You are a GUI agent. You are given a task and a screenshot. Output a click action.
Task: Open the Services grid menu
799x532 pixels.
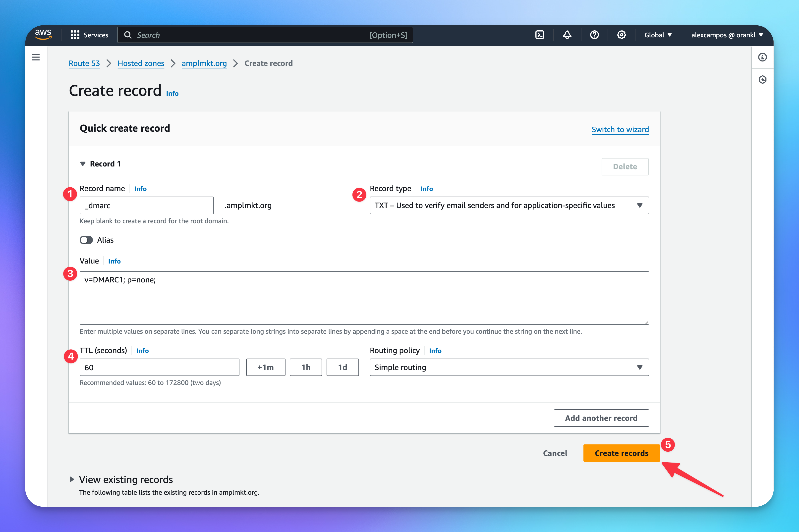coord(89,35)
